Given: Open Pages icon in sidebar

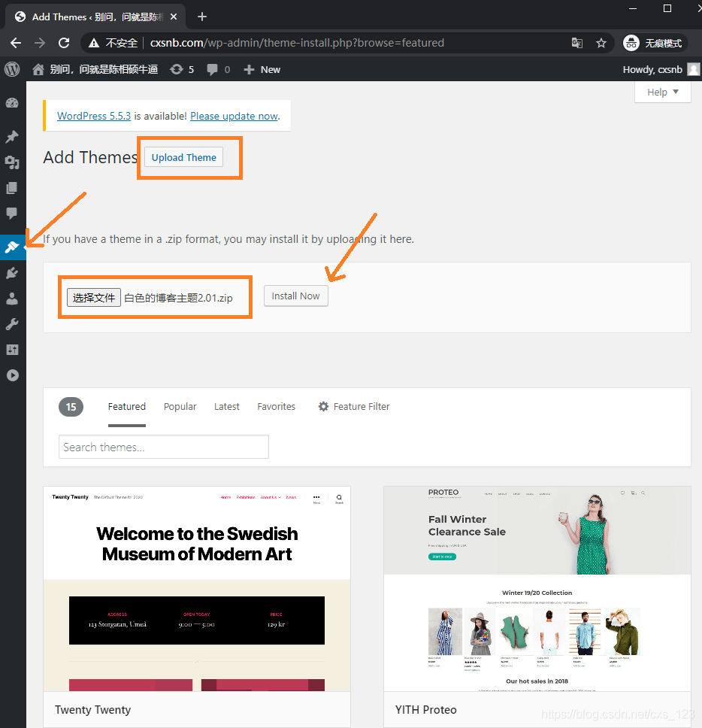Looking at the screenshot, I should [x=12, y=187].
